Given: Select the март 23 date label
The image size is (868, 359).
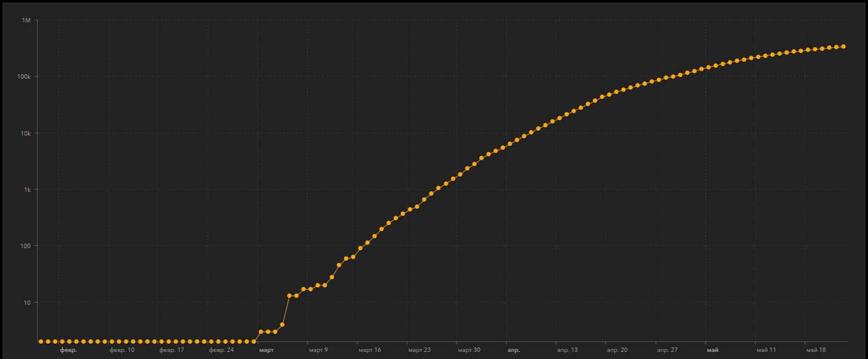Looking at the screenshot, I should coord(419,350).
